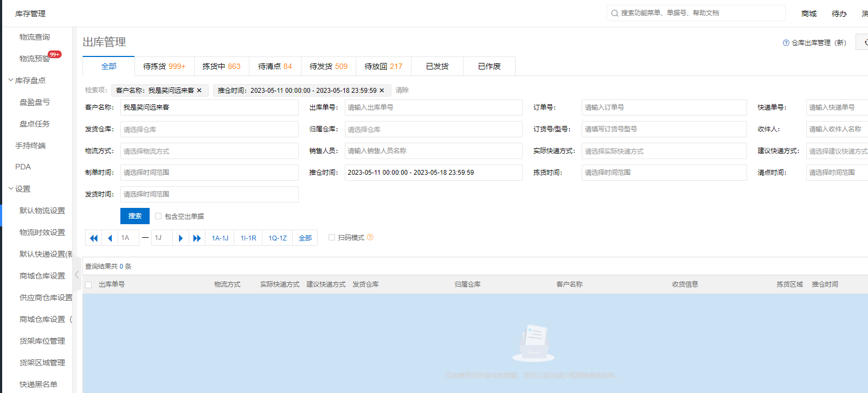The height and width of the screenshot is (393, 868).
Task: Open the 拣货时间 date range picker
Action: [x=664, y=173]
